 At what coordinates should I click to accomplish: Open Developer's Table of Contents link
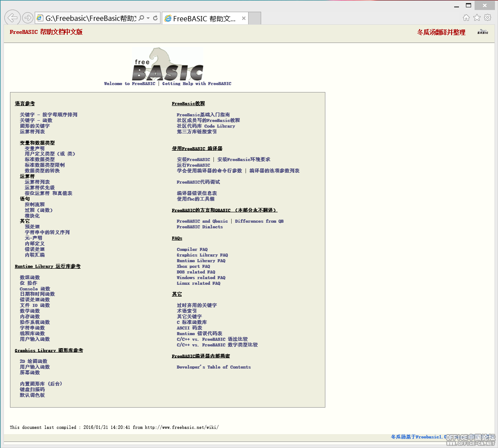click(x=214, y=367)
